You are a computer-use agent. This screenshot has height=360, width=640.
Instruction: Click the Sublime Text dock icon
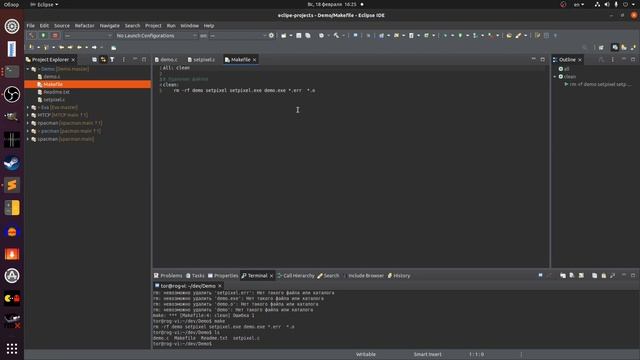[12, 185]
